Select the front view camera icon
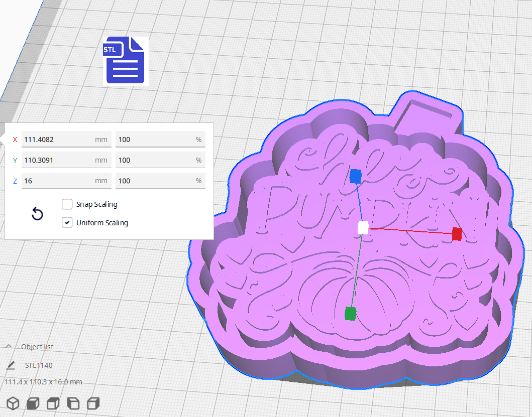Viewport: 532px width, 417px height. (33, 403)
